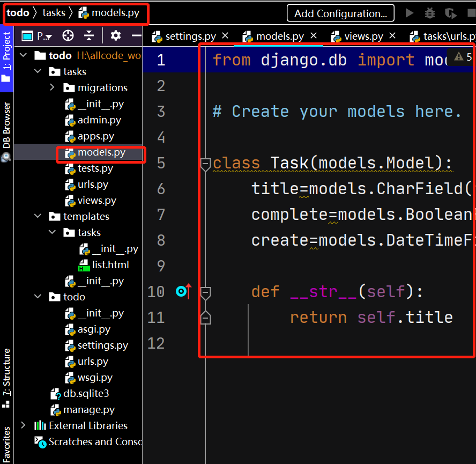Toggle the 1: Project tool window
Viewport: 476px width, 464px height.
6,58
